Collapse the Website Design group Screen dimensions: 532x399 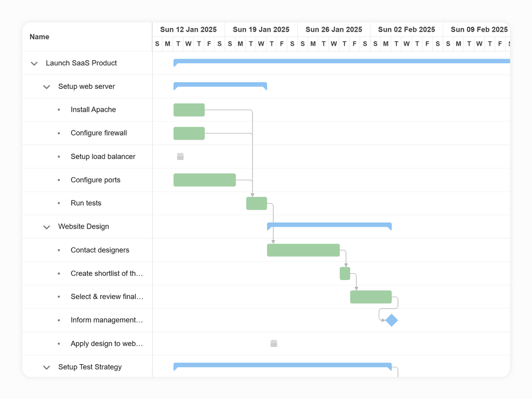pyautogui.click(x=46, y=227)
